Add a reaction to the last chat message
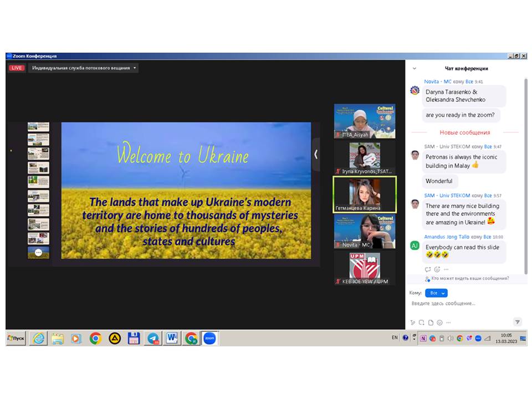The width and height of the screenshot is (532, 399). click(437, 269)
